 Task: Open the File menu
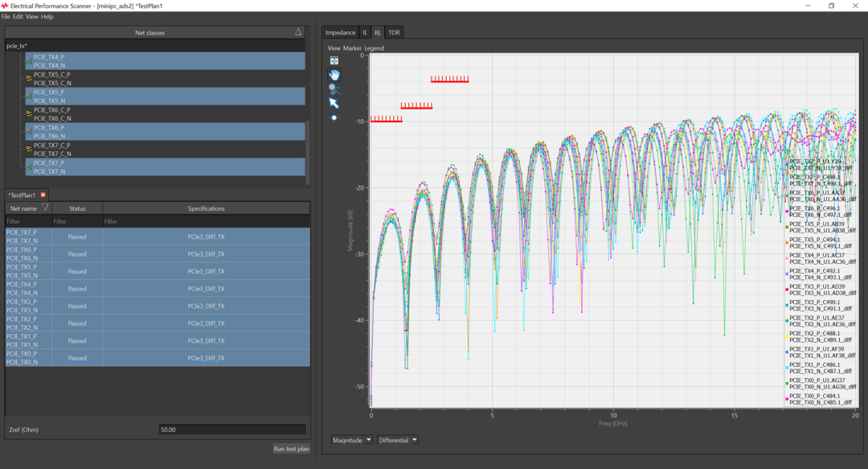coord(6,17)
